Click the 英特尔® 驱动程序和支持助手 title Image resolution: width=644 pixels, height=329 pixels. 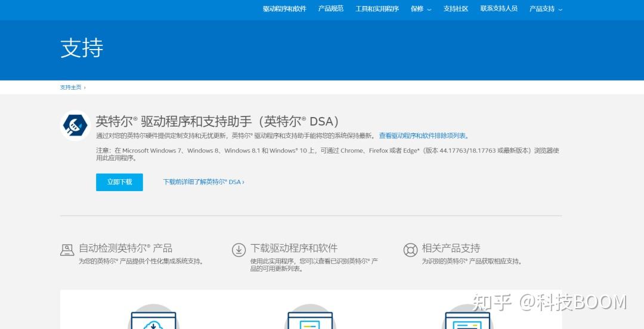pyautogui.click(x=217, y=121)
